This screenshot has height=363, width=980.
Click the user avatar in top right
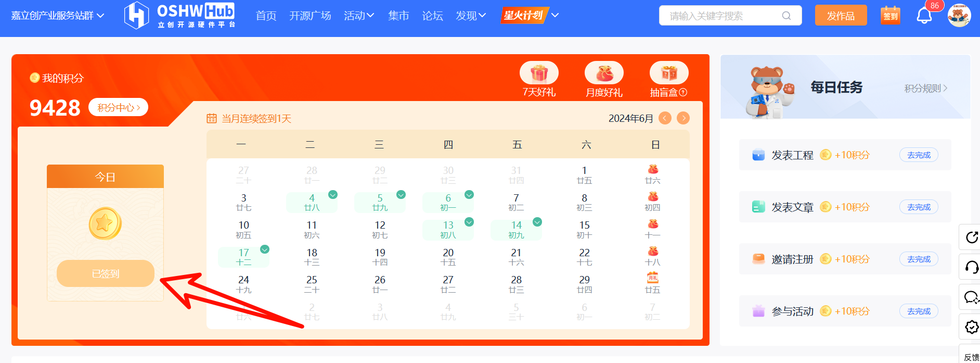959,16
